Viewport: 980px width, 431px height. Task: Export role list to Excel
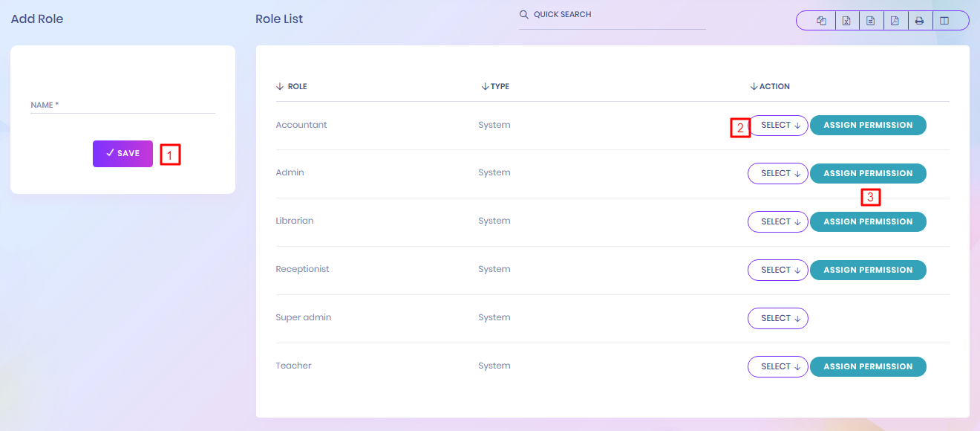point(846,21)
